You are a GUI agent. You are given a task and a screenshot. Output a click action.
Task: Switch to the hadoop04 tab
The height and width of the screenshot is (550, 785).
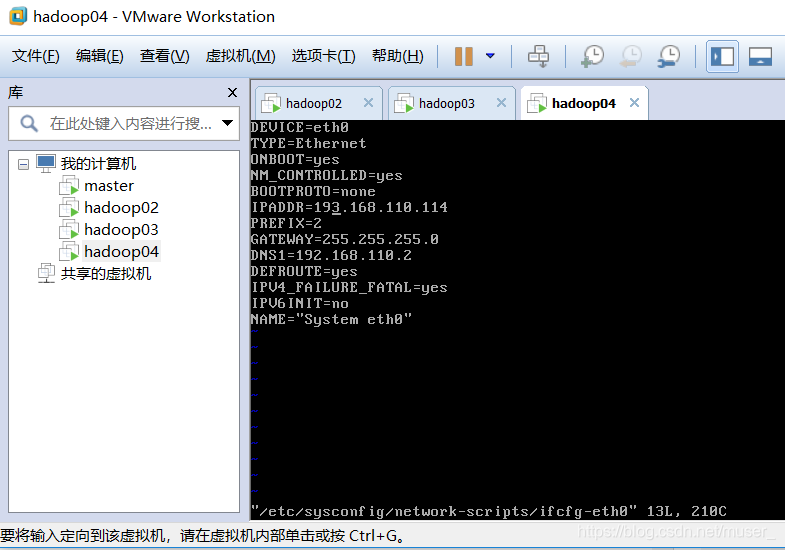(584, 104)
